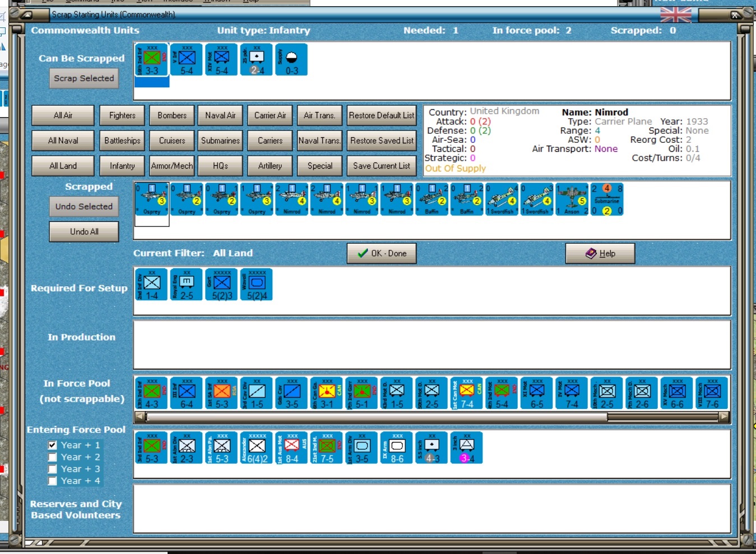Confirm with the OK - Done button
756x554 pixels.
tap(382, 253)
